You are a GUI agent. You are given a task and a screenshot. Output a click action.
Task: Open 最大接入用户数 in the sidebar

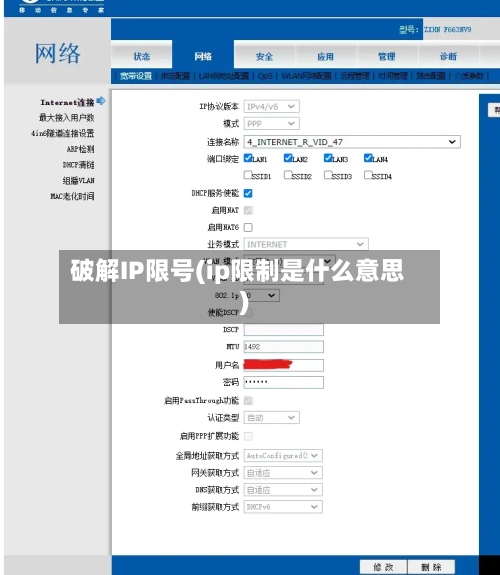point(67,118)
